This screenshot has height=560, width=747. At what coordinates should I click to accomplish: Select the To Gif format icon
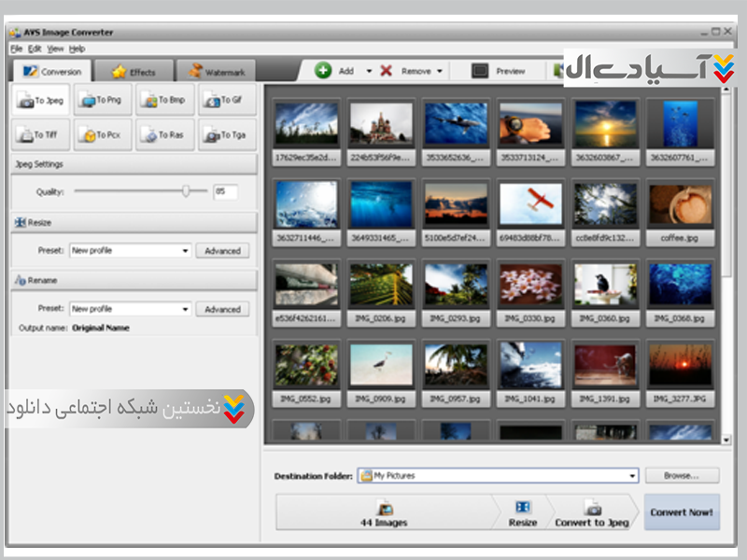coord(212,100)
